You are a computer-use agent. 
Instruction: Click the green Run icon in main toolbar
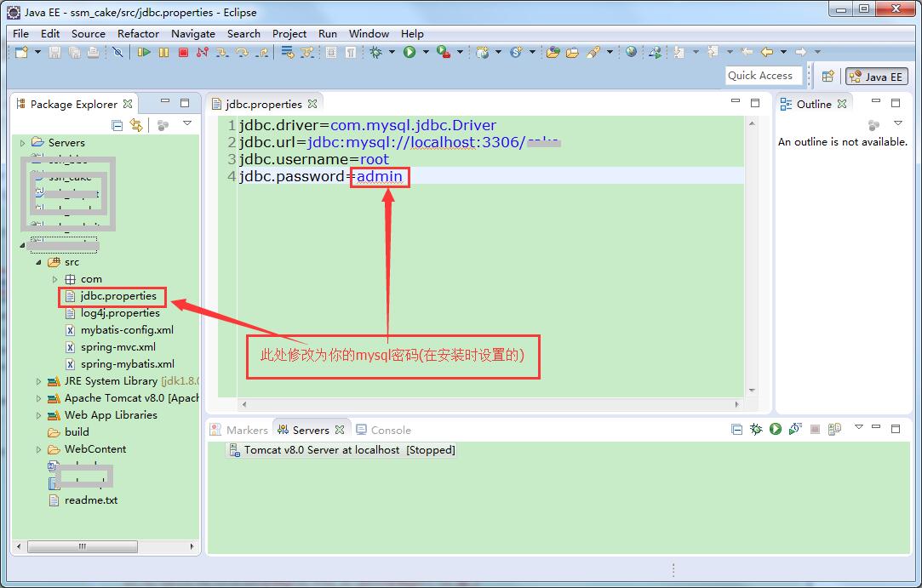coord(409,52)
